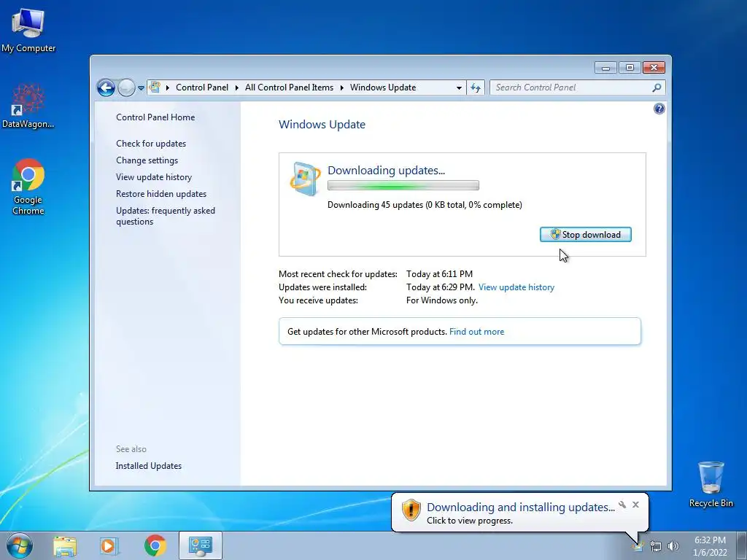The width and height of the screenshot is (747, 560).
Task: Click the Show desktop strip
Action: (742, 545)
